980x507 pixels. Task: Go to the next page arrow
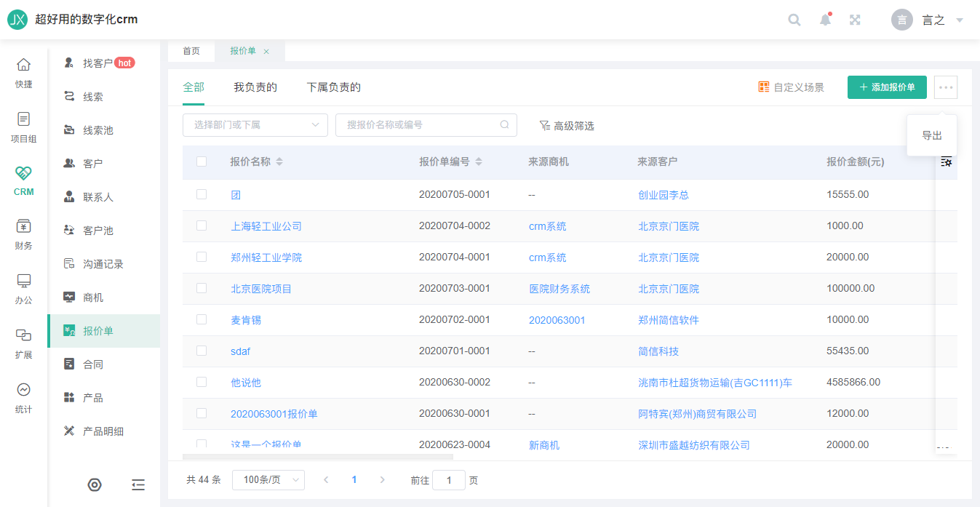pyautogui.click(x=383, y=480)
